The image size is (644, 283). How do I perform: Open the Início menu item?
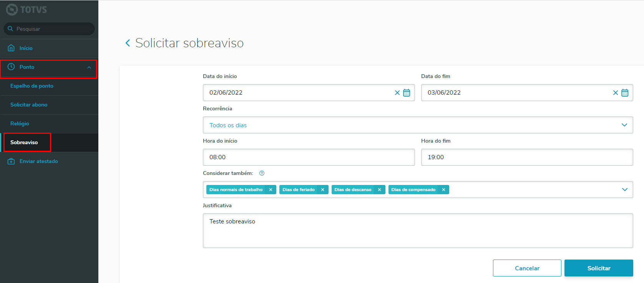pos(49,48)
